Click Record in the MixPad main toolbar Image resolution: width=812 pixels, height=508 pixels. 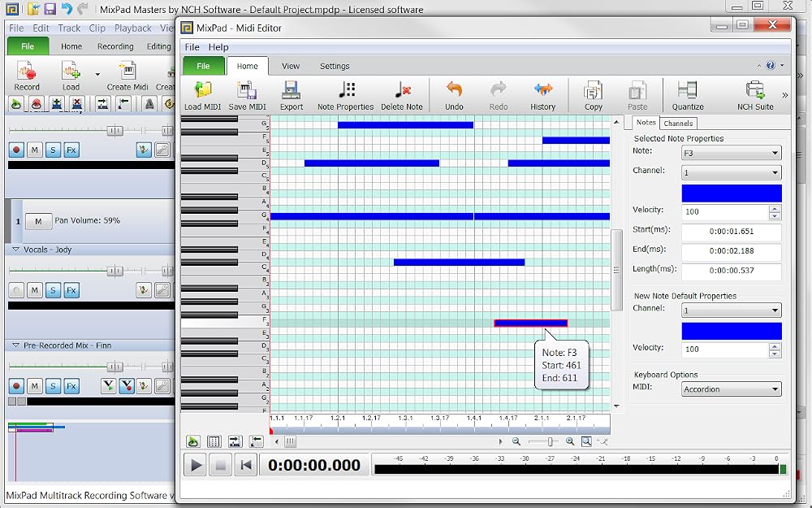coord(27,76)
